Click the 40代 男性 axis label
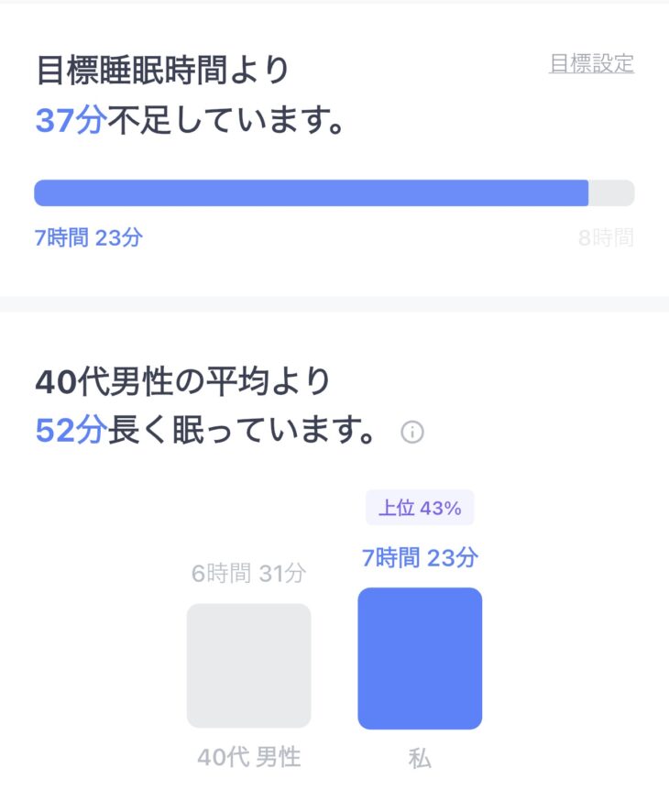 248,758
